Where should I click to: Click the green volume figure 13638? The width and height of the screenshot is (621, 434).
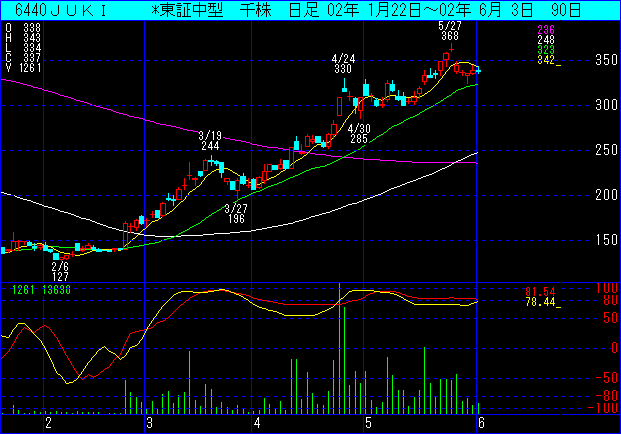(x=56, y=290)
